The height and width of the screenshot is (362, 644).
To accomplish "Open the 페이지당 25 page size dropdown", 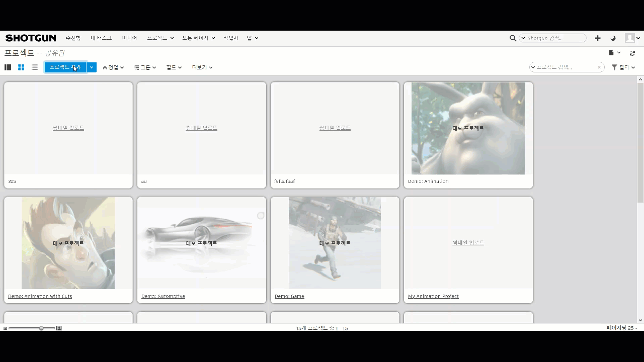I will tap(621, 328).
